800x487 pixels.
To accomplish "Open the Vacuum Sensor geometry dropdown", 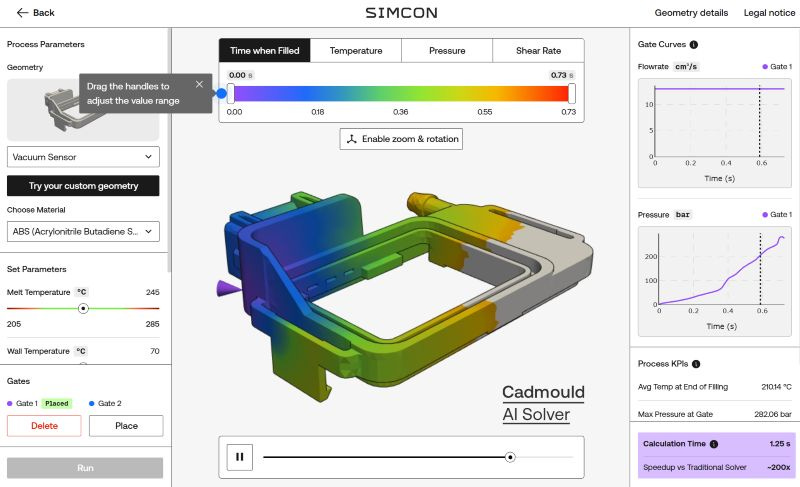I will point(83,157).
